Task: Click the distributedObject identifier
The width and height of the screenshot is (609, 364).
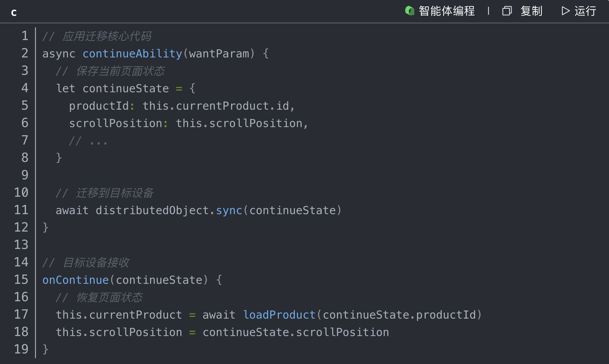Action: coord(152,210)
